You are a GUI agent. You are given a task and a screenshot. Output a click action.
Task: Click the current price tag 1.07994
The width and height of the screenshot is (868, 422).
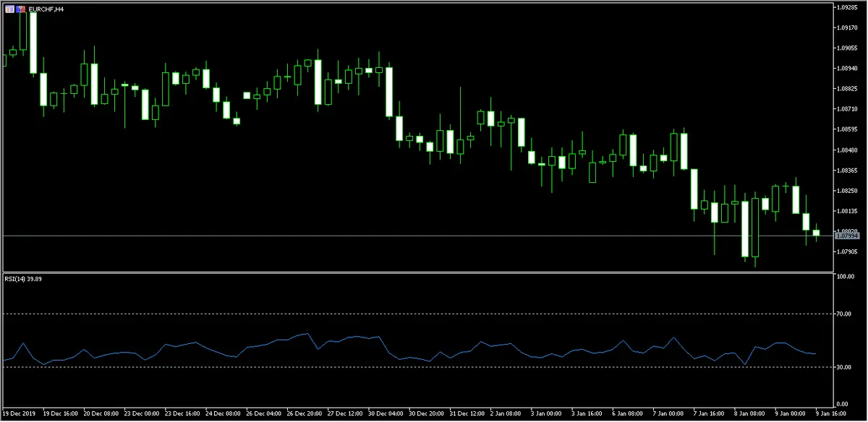tap(846, 236)
